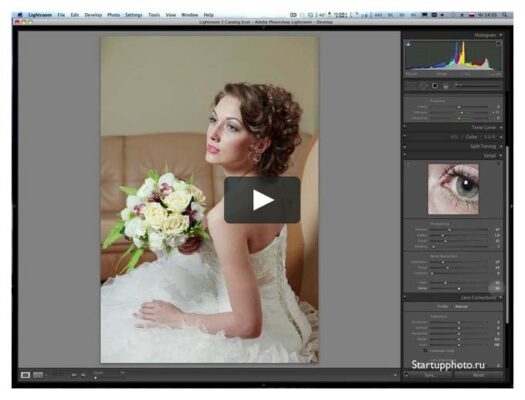Viewport: 525px width, 400px height.
Task: Collapse the Detail panel
Action: pyautogui.click(x=501, y=156)
